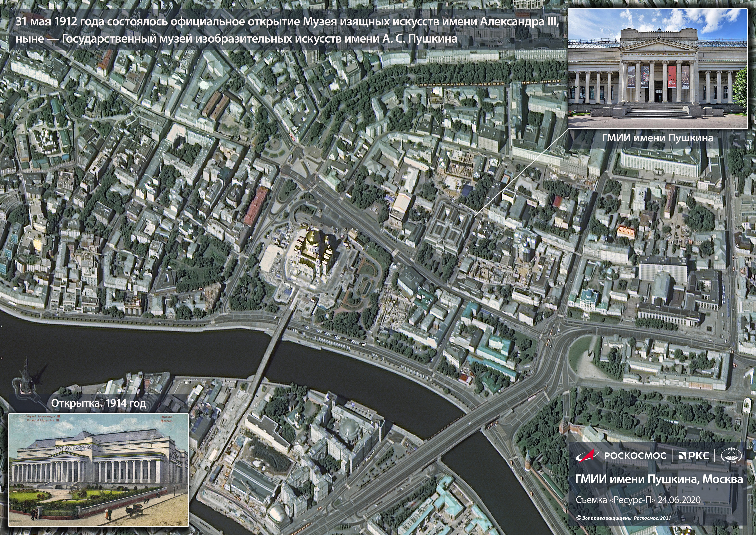Screen dimensions: 756x535
Task: Open the 1914 postcard image
Action: tap(98, 470)
